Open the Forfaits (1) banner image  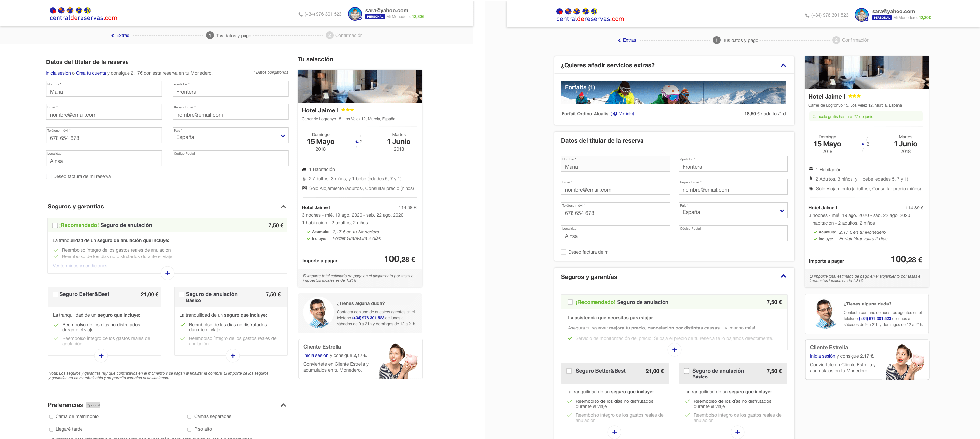tap(673, 92)
